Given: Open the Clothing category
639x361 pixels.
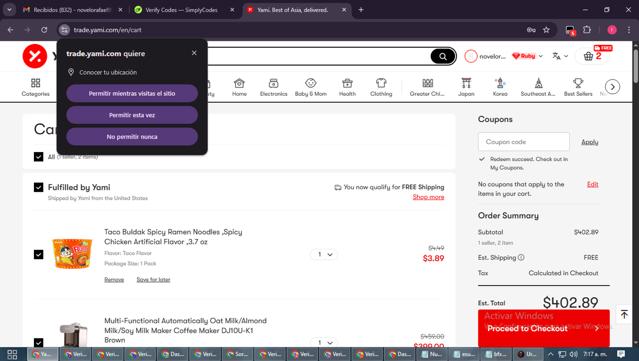Looking at the screenshot, I should tap(381, 87).
